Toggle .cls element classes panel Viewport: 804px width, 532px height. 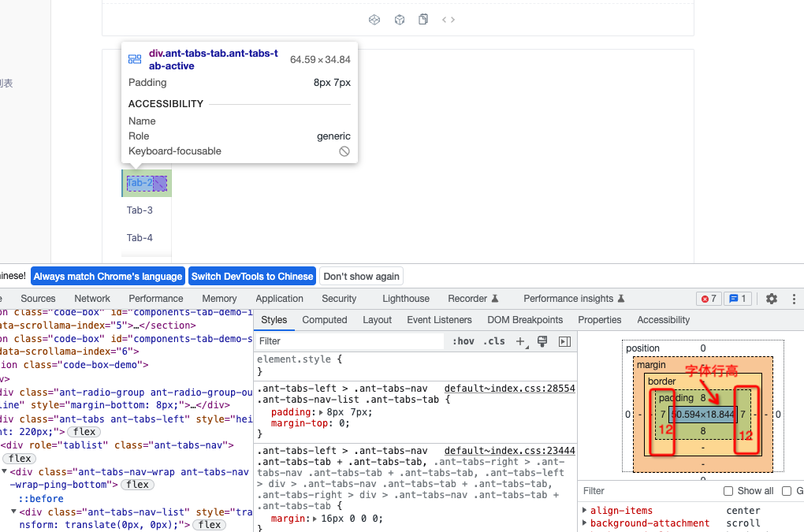tap(493, 341)
